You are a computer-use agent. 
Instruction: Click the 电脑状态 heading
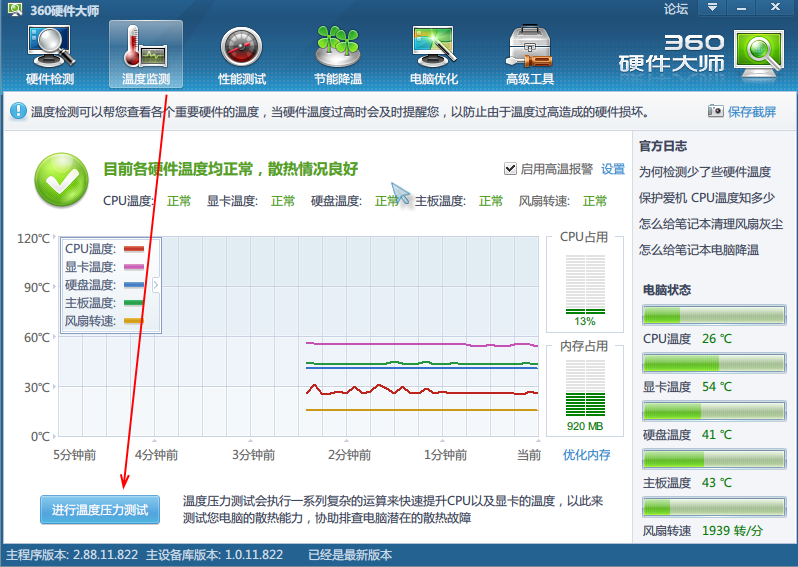[x=667, y=290]
